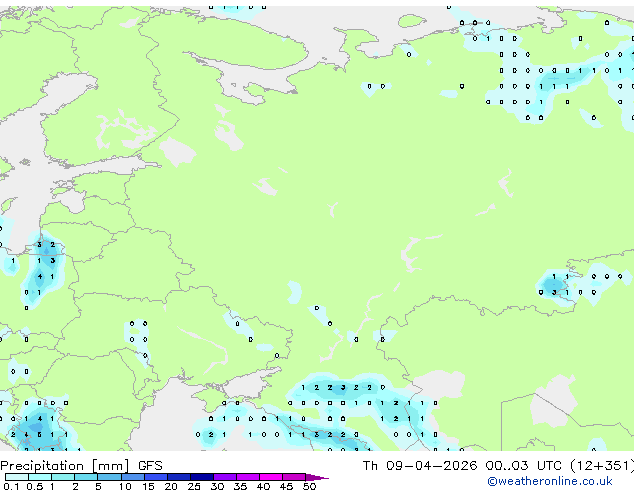Screen dimensions: 634x490
Task: Click the legend label '35'
Action: pos(240,486)
